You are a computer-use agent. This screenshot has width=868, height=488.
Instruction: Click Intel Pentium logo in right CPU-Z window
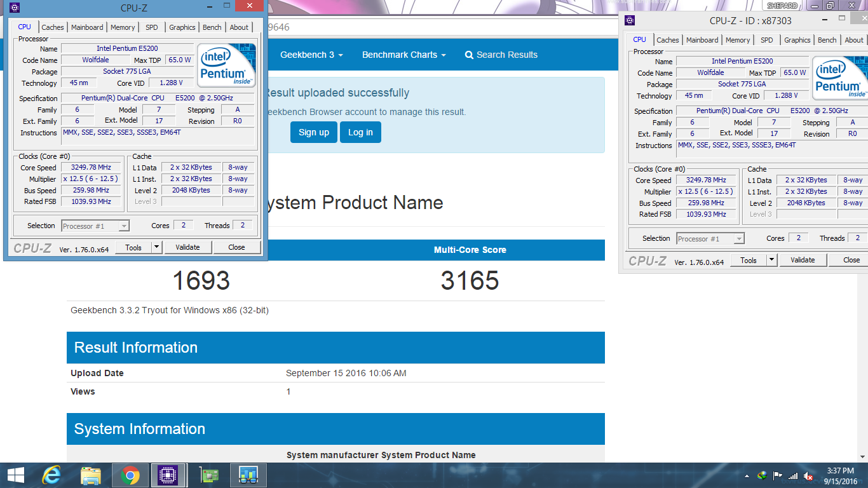[840, 78]
